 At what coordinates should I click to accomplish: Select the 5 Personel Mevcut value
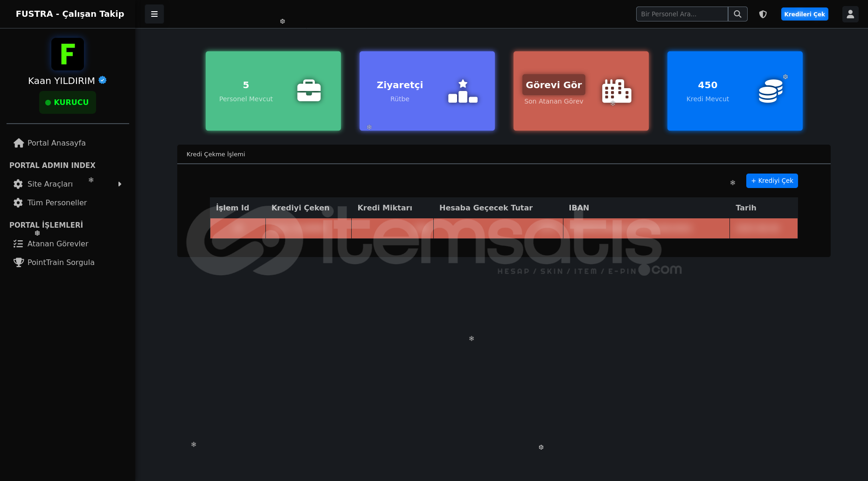coord(246,85)
